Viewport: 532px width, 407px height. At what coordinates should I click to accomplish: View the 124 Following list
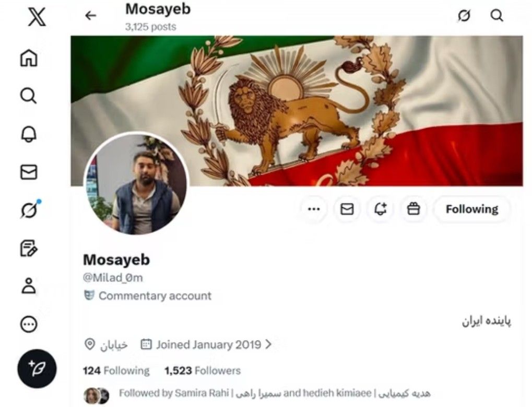(116, 370)
